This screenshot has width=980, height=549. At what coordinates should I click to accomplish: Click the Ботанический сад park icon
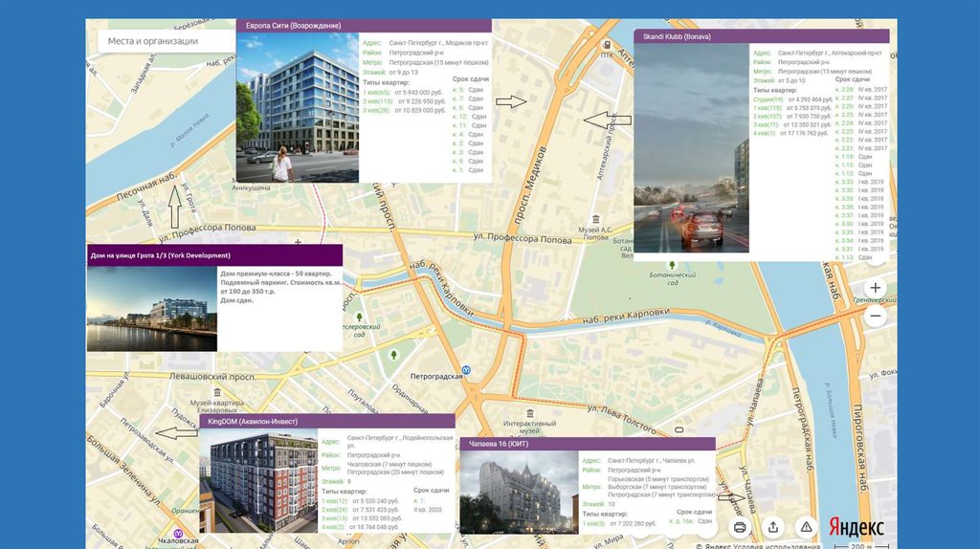(x=672, y=266)
